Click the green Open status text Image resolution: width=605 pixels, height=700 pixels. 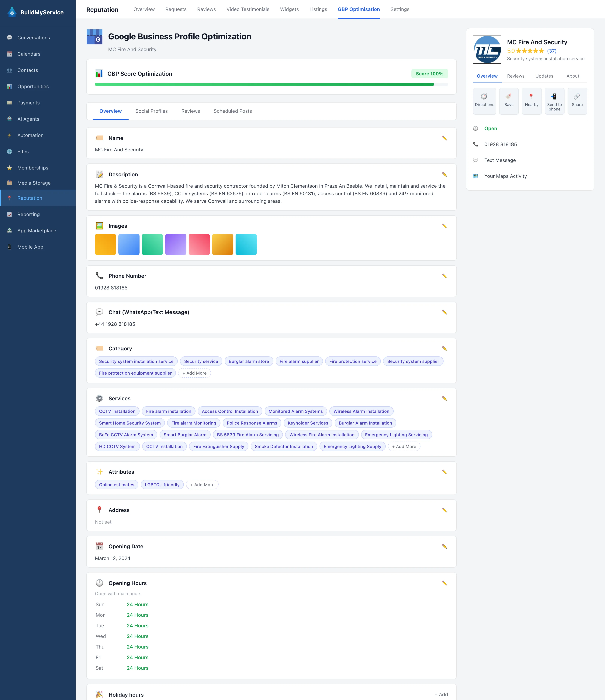click(491, 128)
